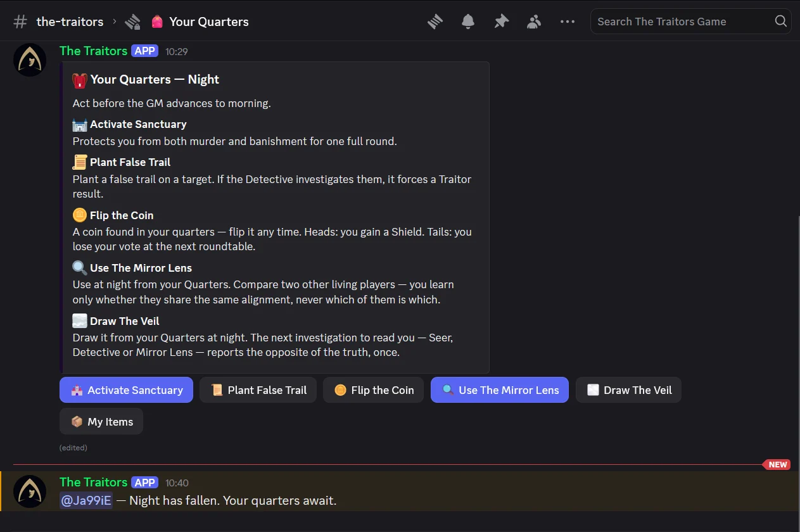The height and width of the screenshot is (532, 800).
Task: Click the embed title "Your Quarters — Night"
Action: click(x=155, y=79)
